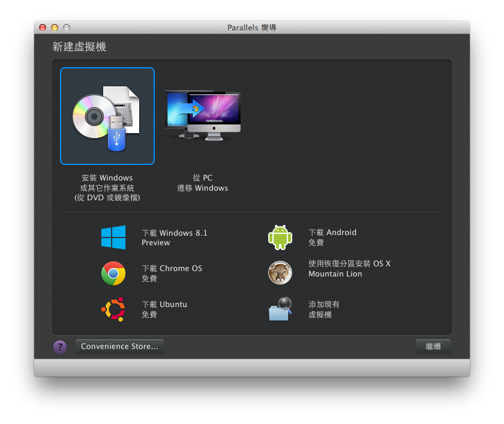
Task: Open the Convenience Store
Action: 119,347
